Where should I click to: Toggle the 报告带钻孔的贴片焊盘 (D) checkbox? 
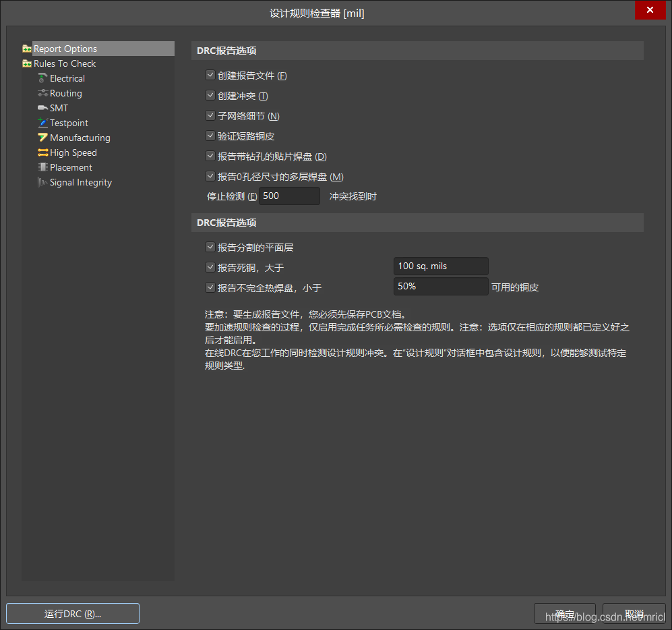(210, 156)
